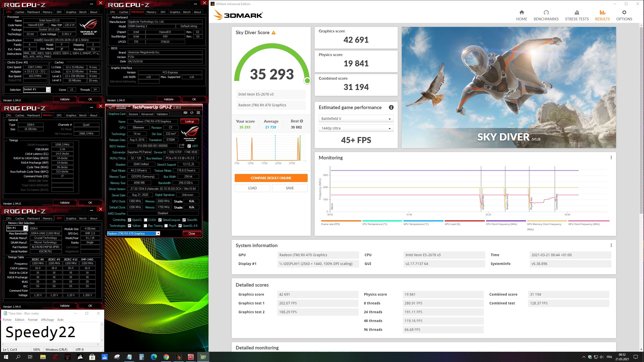Open Snipping Tool from the taskbar

(117, 357)
